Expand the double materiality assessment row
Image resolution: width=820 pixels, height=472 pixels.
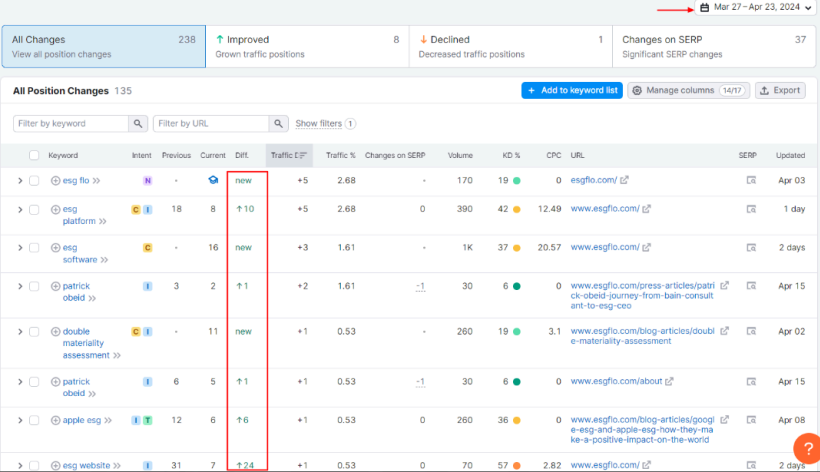(x=19, y=331)
